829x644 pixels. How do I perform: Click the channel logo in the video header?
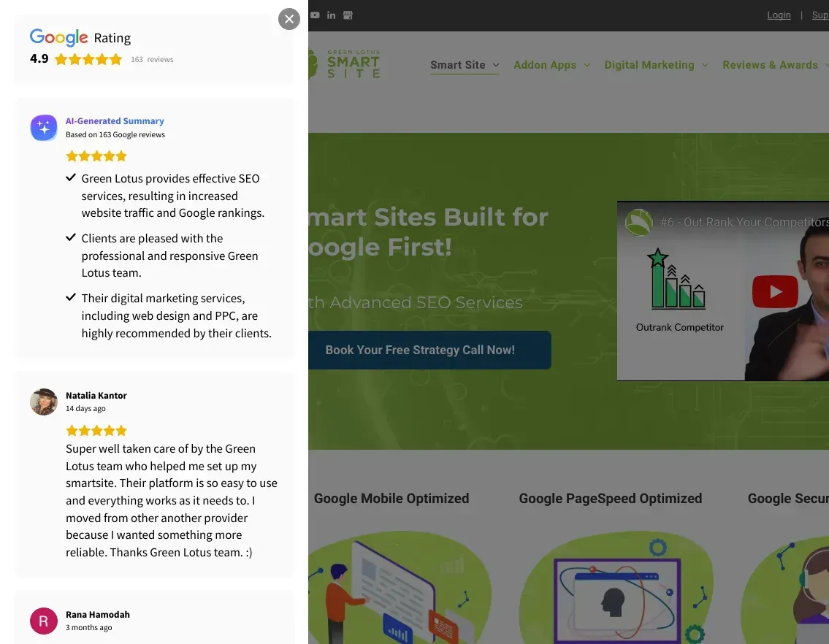[638, 222]
